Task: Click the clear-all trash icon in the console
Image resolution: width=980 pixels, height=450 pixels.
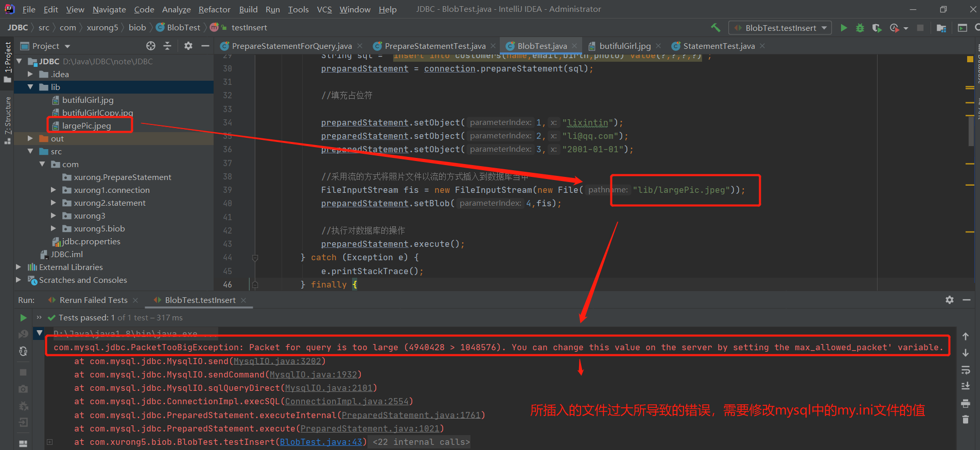Action: (966, 420)
